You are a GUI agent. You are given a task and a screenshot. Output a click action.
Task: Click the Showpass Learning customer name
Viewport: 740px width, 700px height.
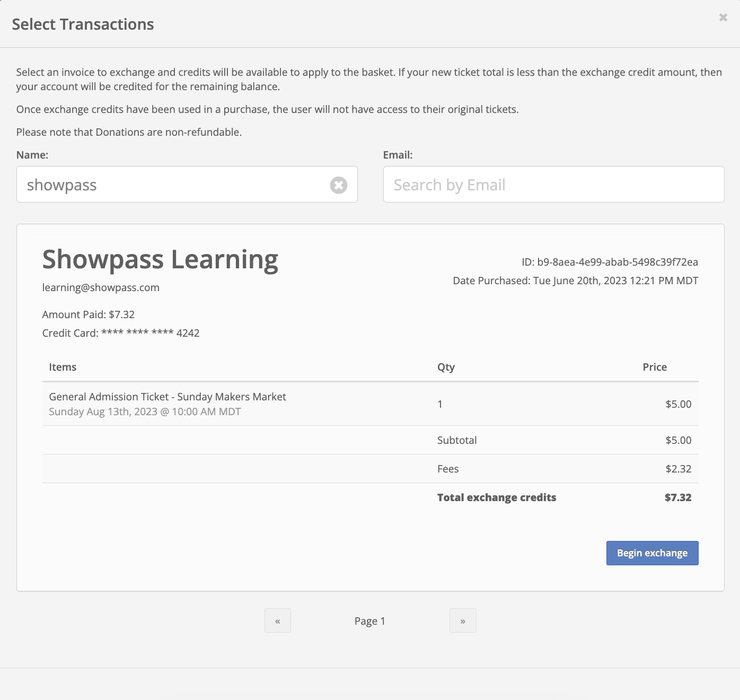tap(160, 259)
